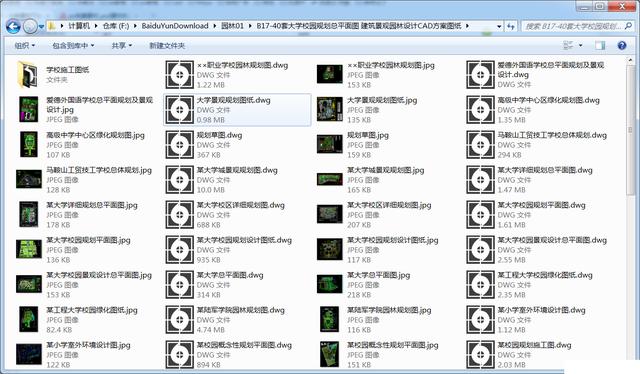The image size is (640, 374).
Task: Select the 爱德外国语学校总平面规划及景观设计.jpg thumbnail
Action: point(29,109)
